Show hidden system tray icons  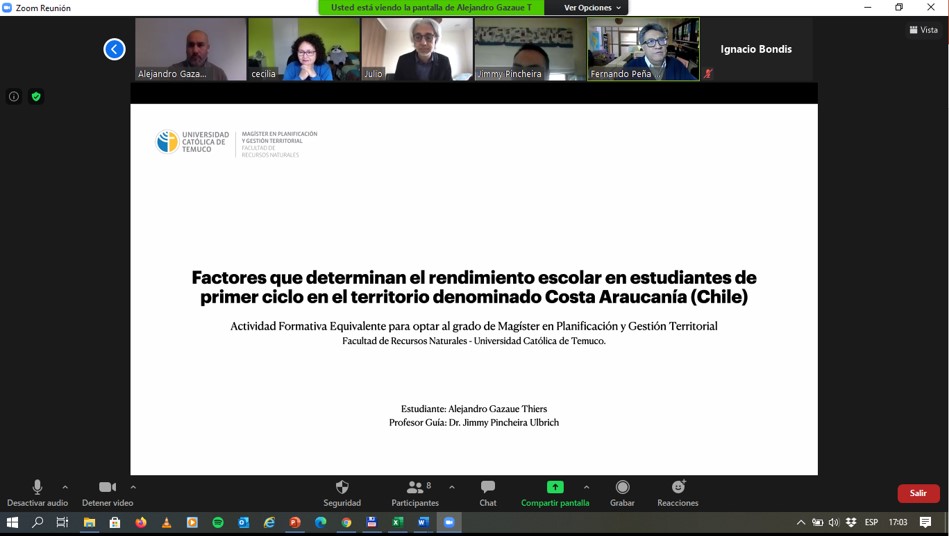(801, 522)
